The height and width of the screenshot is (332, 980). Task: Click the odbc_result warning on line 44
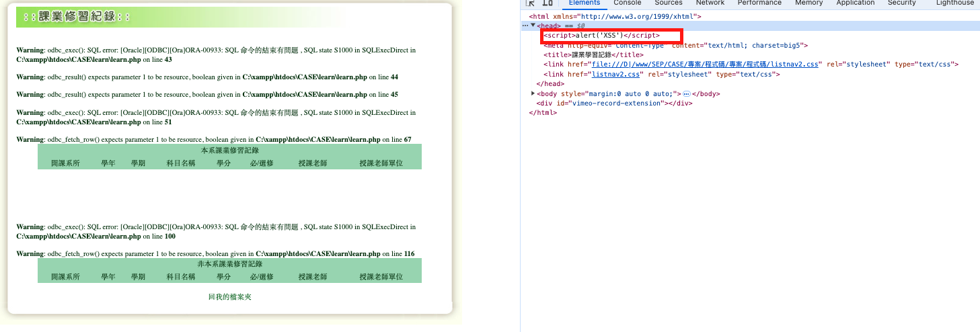coord(207,77)
